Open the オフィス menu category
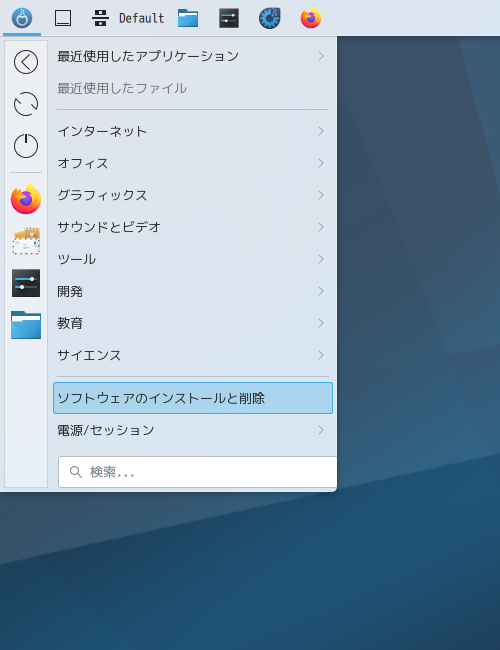The height and width of the screenshot is (650, 500). tap(193, 163)
